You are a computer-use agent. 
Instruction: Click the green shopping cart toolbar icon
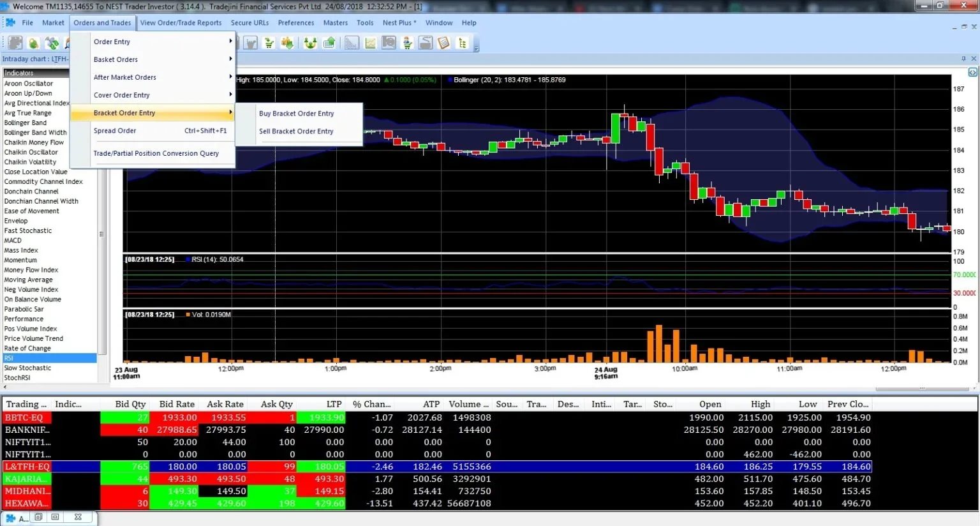point(269,43)
